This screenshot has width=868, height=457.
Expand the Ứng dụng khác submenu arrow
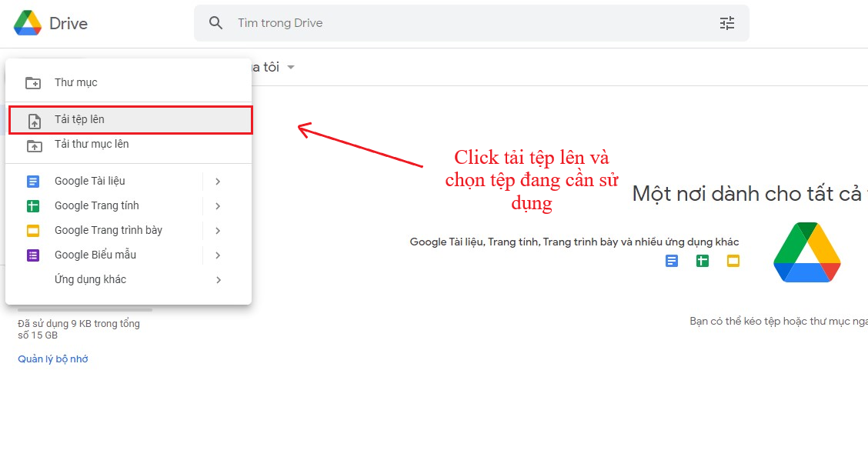pos(218,280)
